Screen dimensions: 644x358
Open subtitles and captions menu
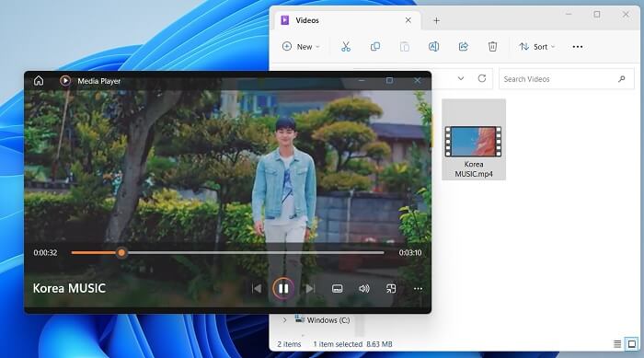click(338, 289)
